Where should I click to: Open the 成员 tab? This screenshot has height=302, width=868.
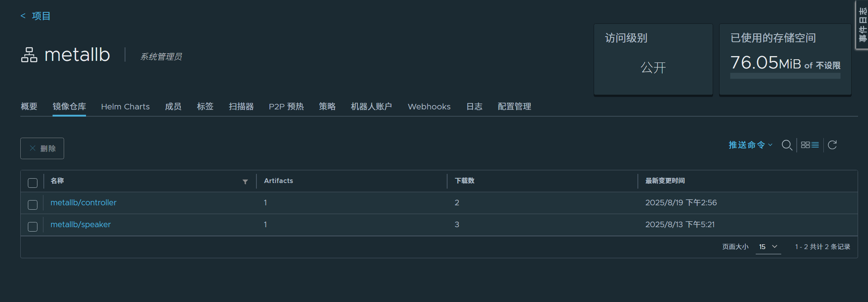pos(173,107)
